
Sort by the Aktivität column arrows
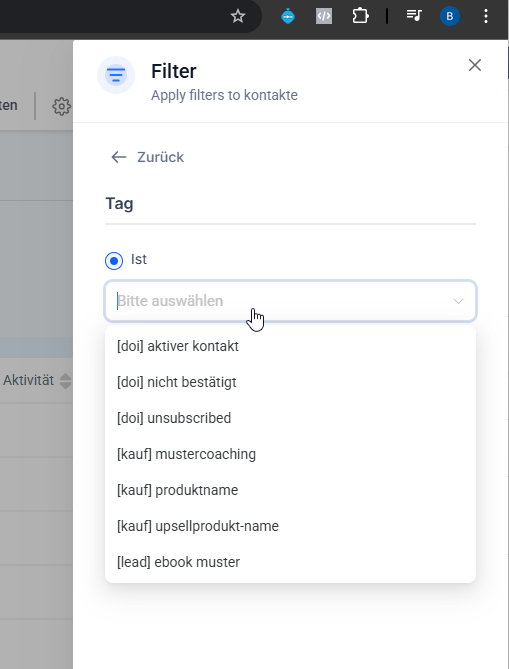65,381
